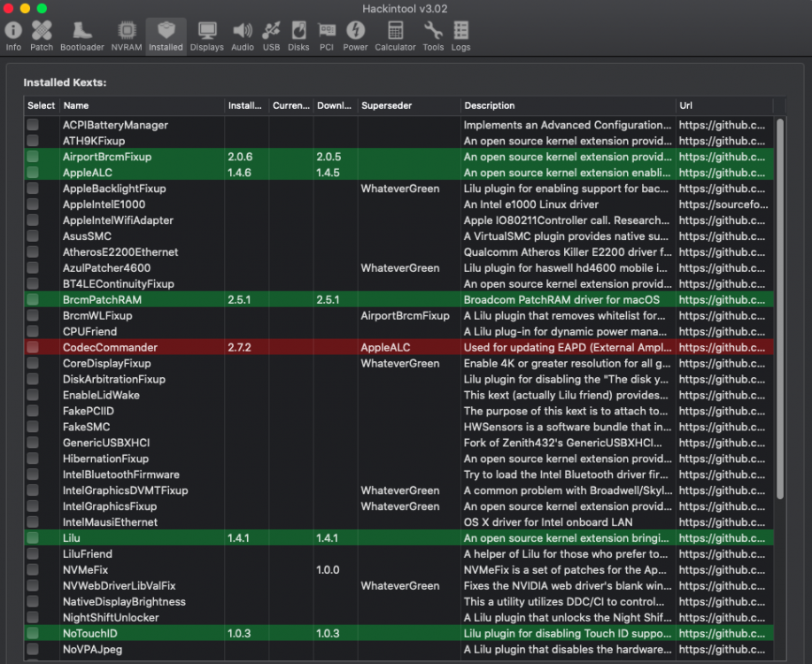Open the NVRAM chip icon
Image resolution: width=812 pixels, height=664 pixels.
click(127, 35)
